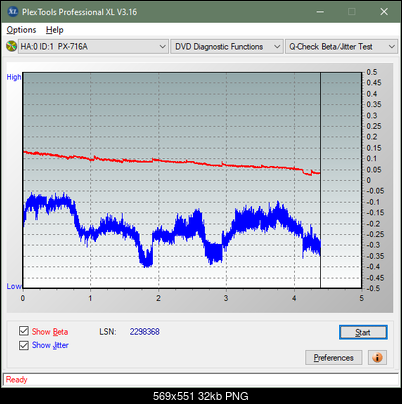This screenshot has width=402, height=404.
Task: Click the red beta curve on the graph
Action: point(173,162)
